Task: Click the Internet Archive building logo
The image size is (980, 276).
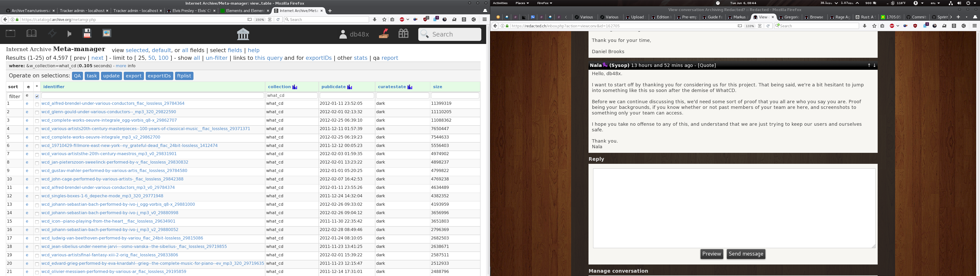Action: 243,34
